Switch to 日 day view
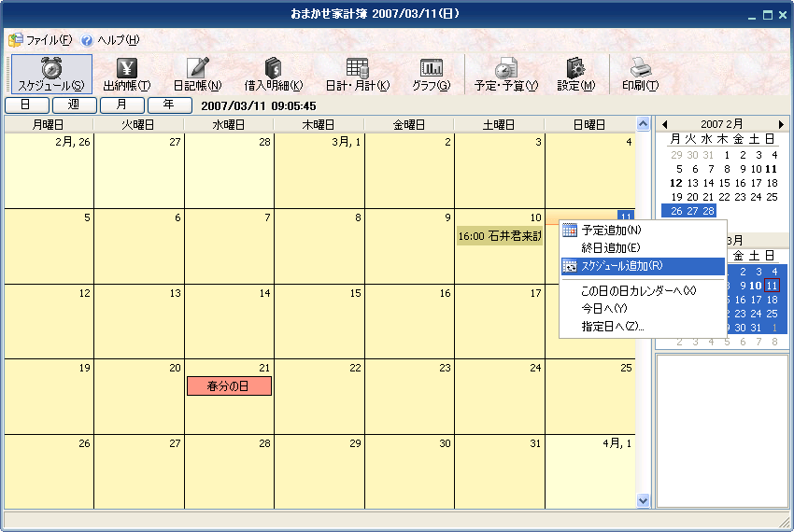The width and height of the screenshot is (794, 532). 26,105
